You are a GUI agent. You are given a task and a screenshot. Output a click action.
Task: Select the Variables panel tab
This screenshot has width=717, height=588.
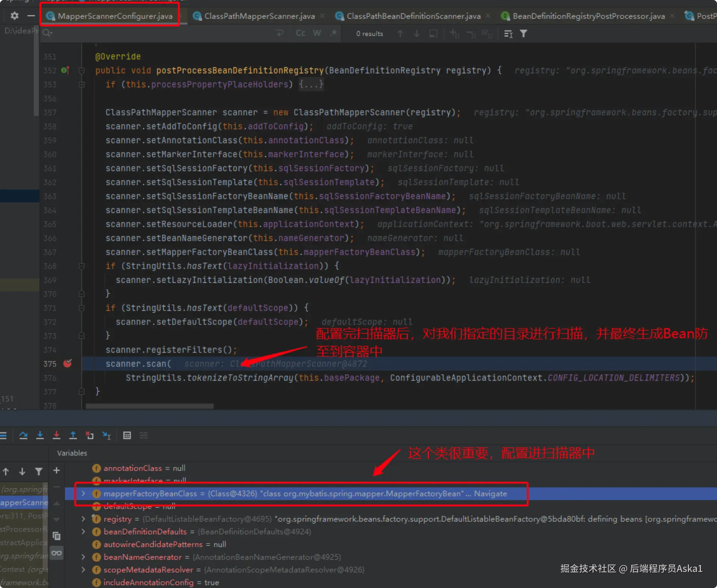click(x=72, y=453)
